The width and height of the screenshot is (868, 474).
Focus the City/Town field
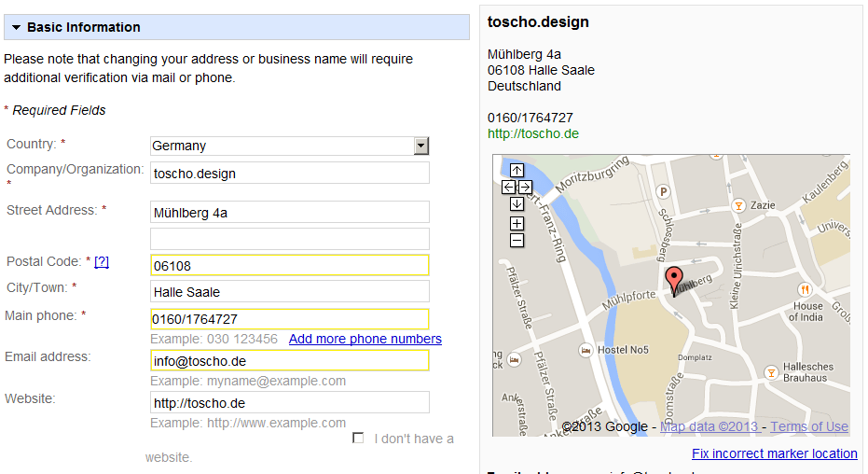click(x=290, y=291)
